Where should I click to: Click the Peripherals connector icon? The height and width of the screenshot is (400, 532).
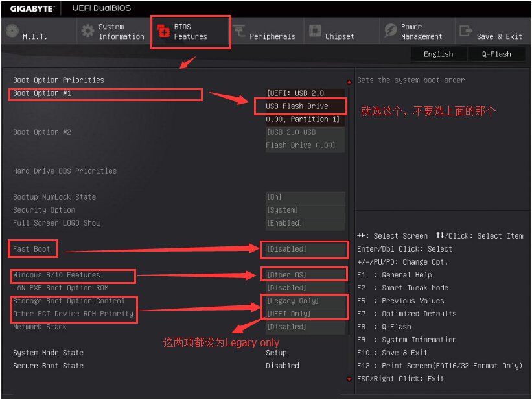pyautogui.click(x=239, y=31)
